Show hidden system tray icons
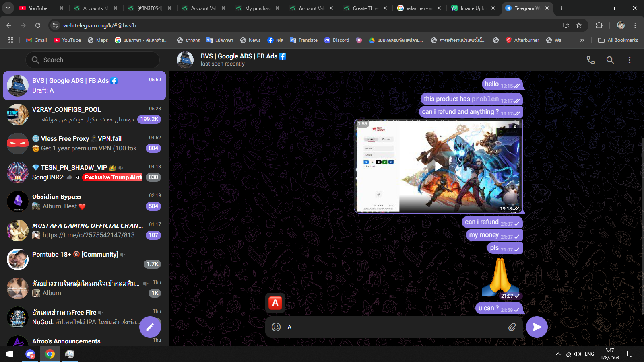Screen dimensions: 644x362 [558, 354]
